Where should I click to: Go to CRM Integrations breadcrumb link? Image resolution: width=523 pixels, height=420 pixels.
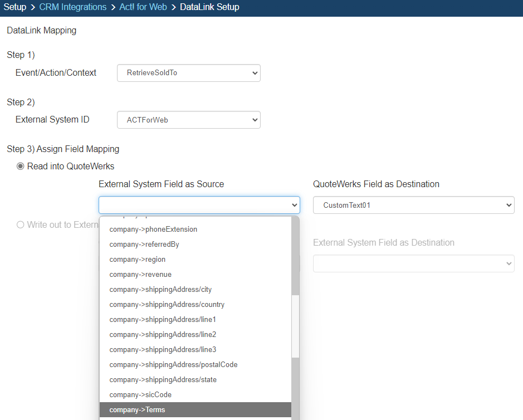tap(72, 7)
